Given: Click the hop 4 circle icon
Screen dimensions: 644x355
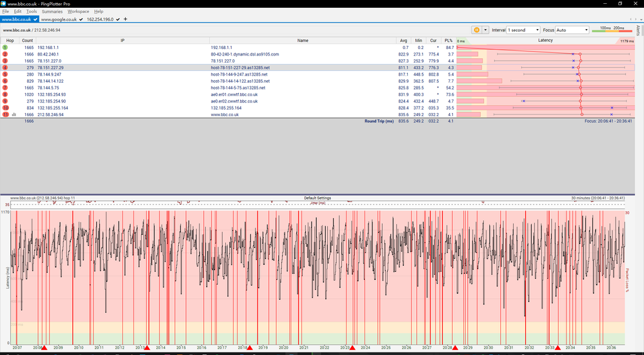Looking at the screenshot, I should (5, 68).
